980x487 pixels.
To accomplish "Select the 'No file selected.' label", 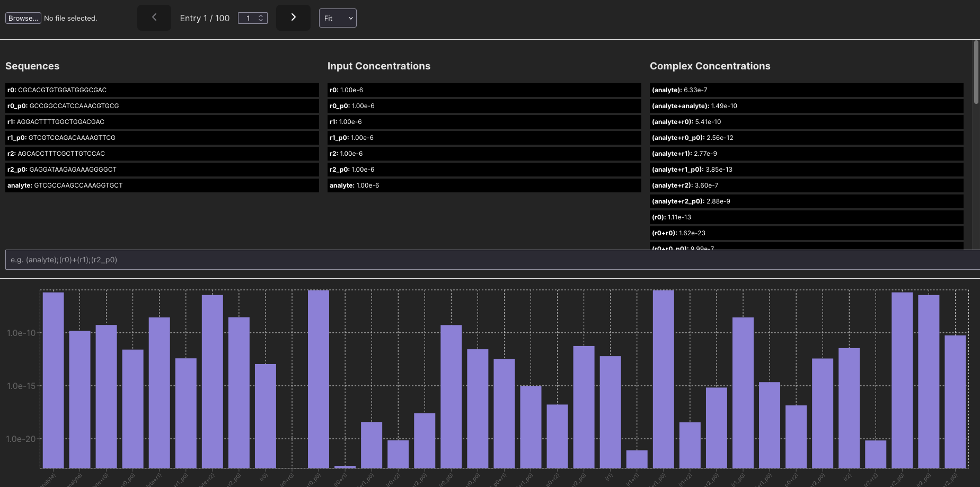I will [70, 18].
